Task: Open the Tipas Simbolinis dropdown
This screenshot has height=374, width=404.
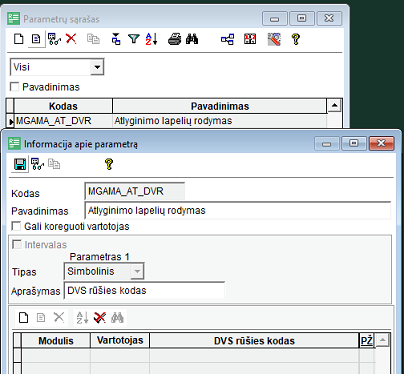Action: tap(137, 271)
